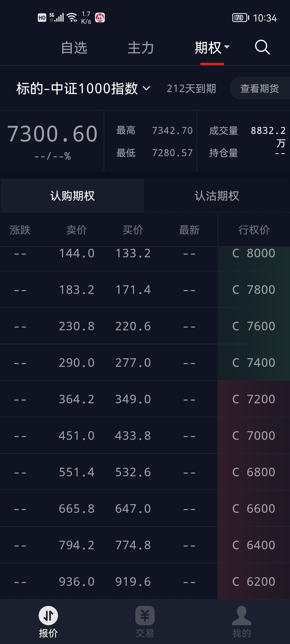
Task: Switch to the 自选 tab
Action: pyautogui.click(x=74, y=48)
